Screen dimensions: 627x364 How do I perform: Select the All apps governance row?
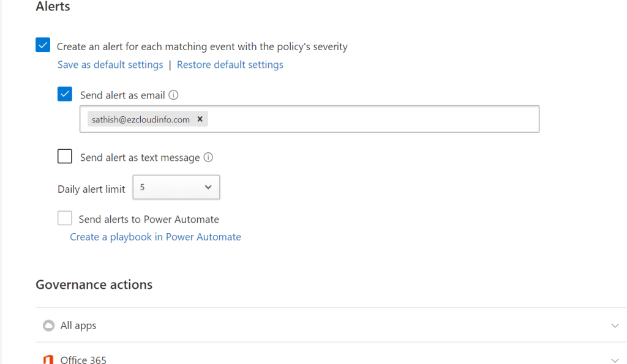(x=306, y=325)
